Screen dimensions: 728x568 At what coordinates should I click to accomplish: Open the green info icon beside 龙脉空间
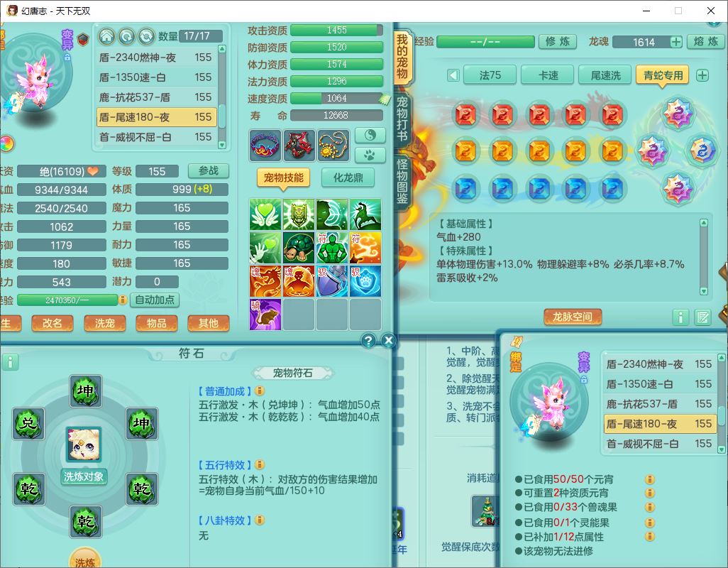tap(680, 317)
